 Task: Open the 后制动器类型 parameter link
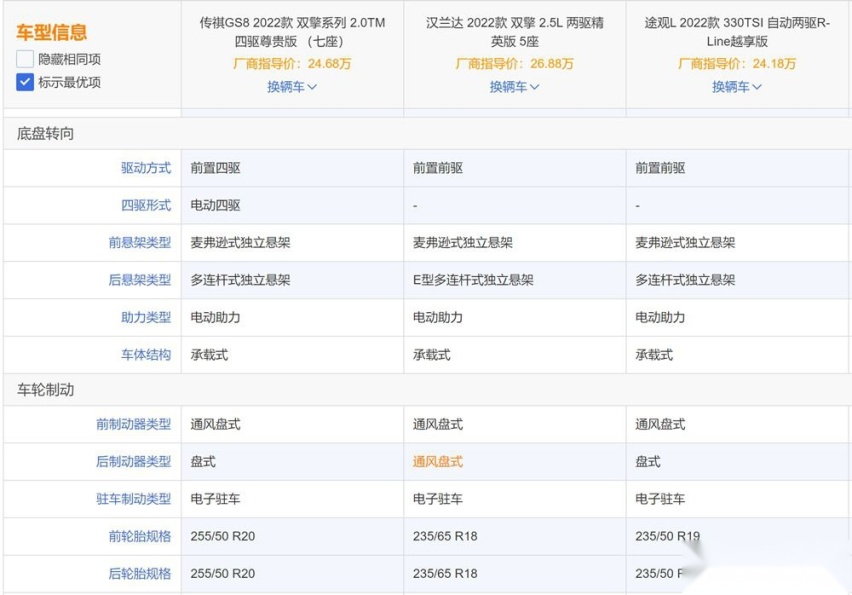133,461
